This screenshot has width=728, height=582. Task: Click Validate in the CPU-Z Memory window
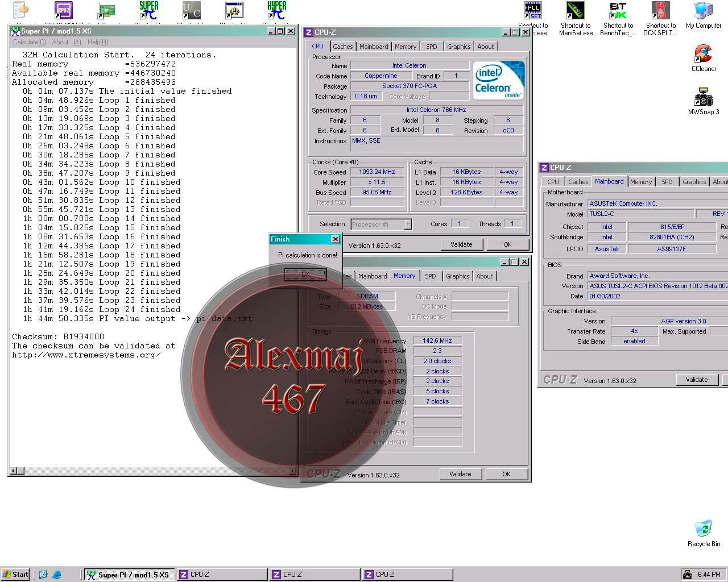460,474
